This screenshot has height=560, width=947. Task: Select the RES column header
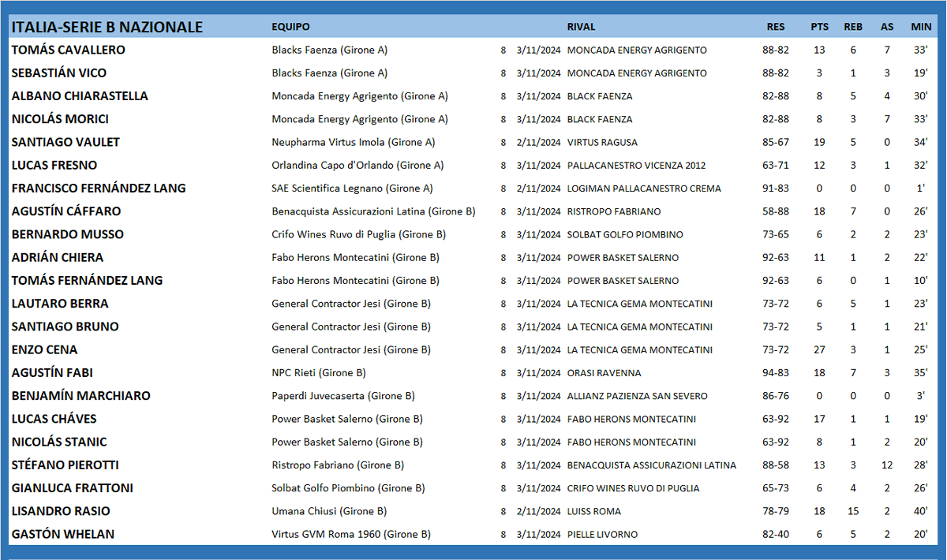tap(776, 27)
